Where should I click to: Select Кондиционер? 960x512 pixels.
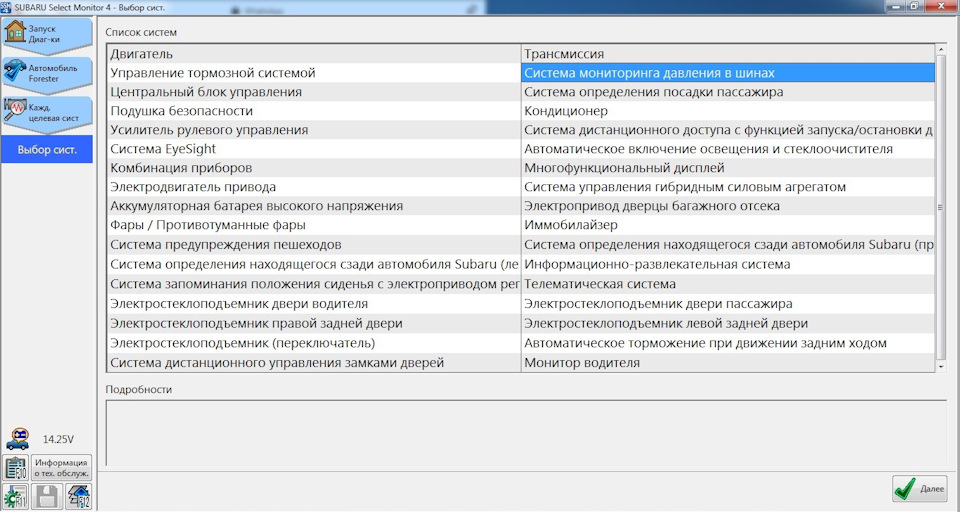[x=728, y=111]
